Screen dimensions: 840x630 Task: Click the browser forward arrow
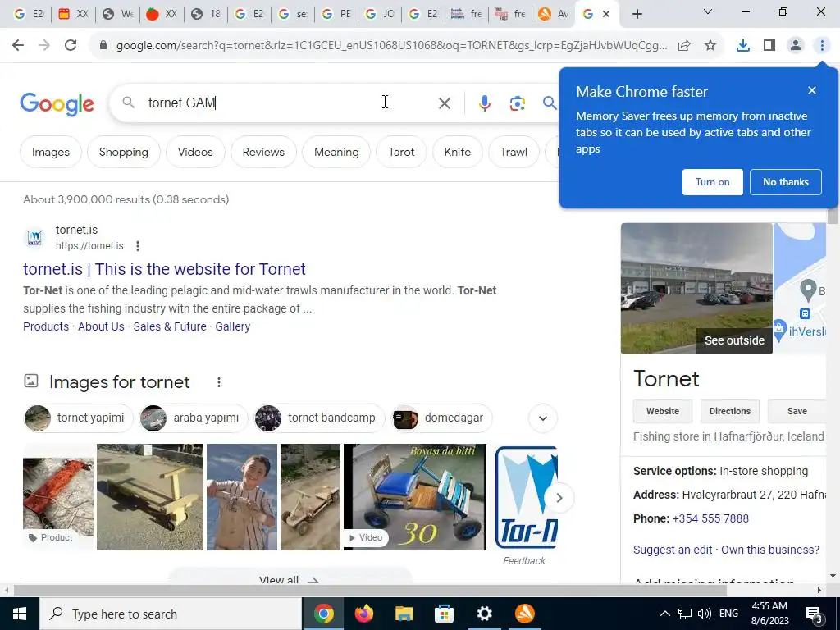44,46
